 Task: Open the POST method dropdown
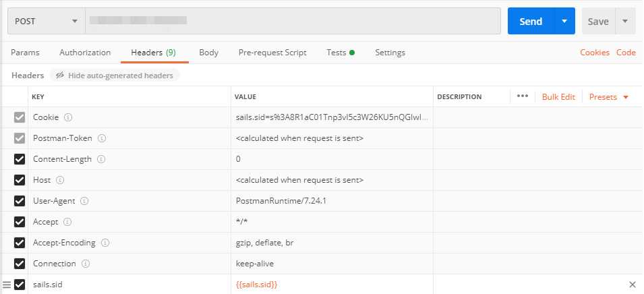[46, 21]
